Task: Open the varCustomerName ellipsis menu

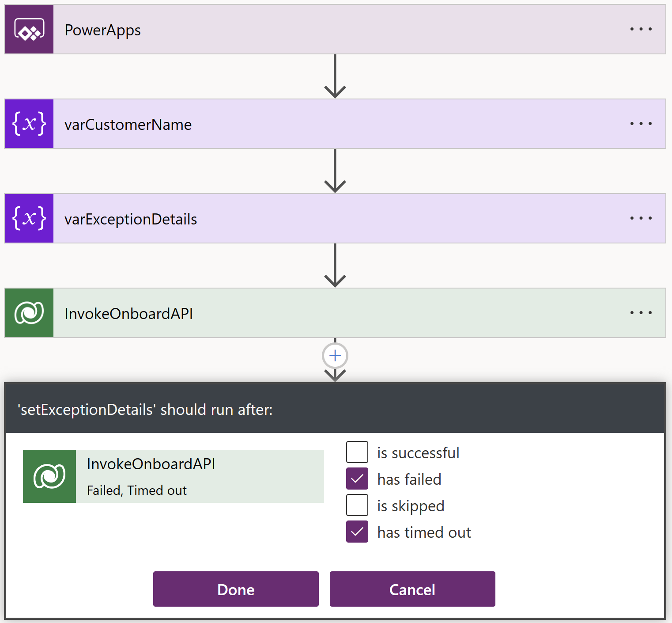Action: coord(641,124)
